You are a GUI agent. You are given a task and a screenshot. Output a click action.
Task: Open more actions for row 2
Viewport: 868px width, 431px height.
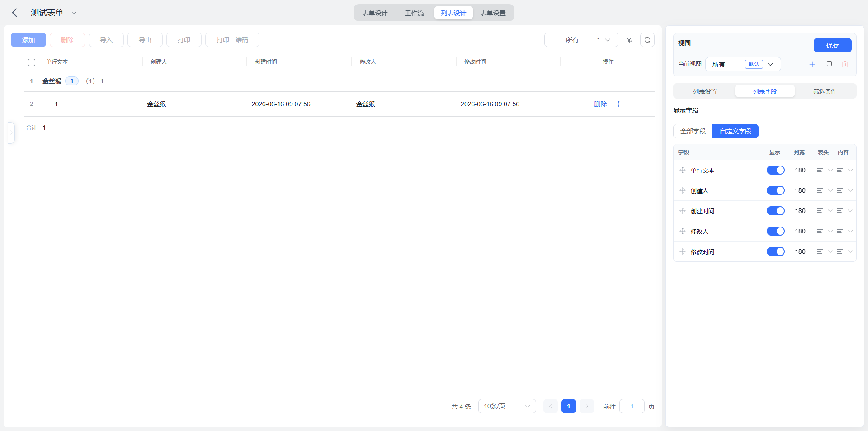pyautogui.click(x=618, y=104)
